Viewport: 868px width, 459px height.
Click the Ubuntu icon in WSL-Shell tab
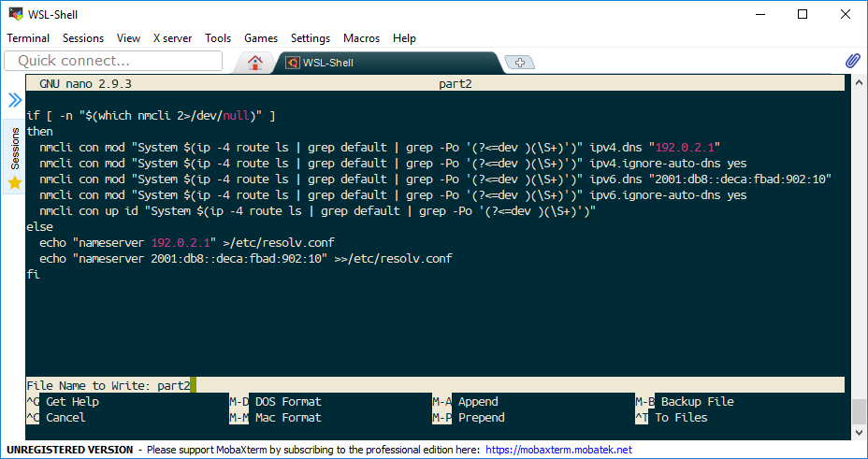click(x=292, y=63)
